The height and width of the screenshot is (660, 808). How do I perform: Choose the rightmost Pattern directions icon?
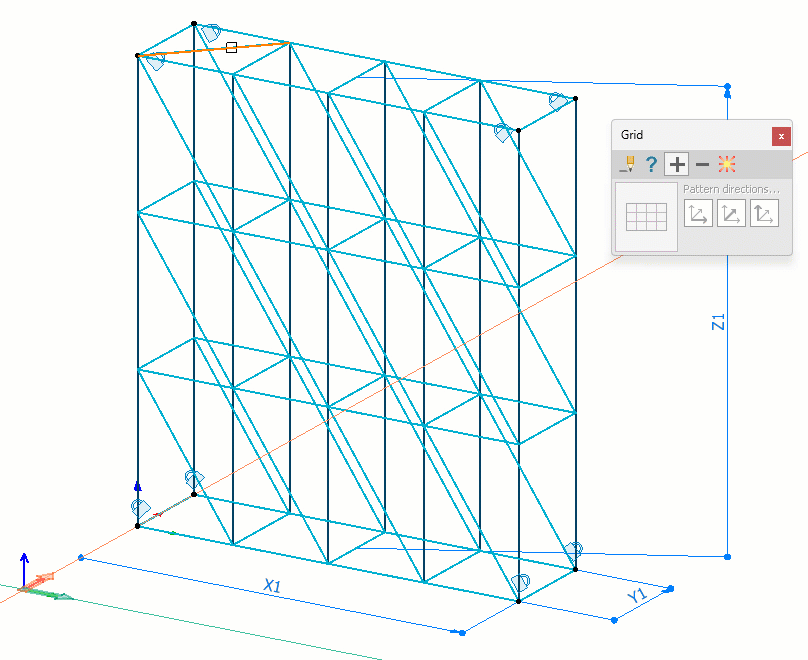[763, 213]
